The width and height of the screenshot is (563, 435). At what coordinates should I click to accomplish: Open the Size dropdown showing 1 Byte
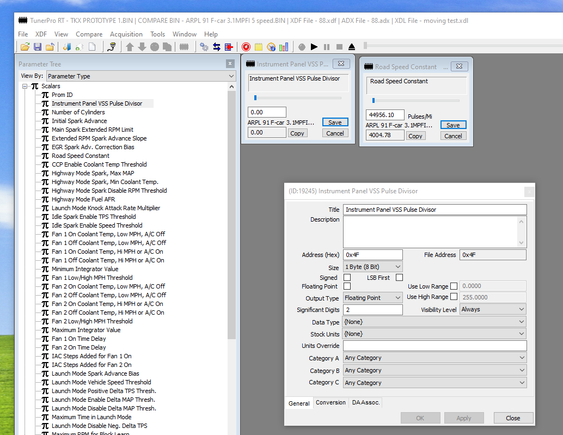click(x=373, y=267)
